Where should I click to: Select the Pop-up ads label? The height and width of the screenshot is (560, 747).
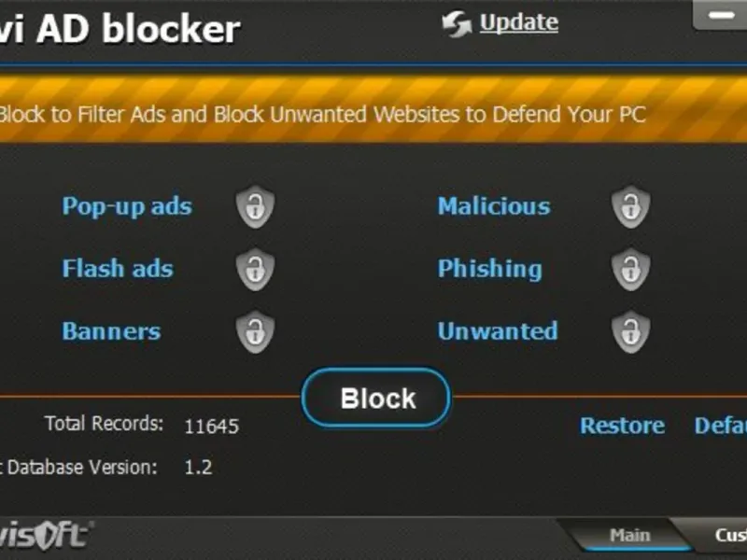click(x=127, y=206)
